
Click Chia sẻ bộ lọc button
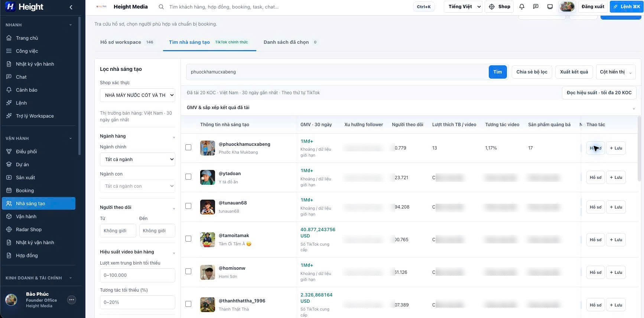[x=532, y=72]
